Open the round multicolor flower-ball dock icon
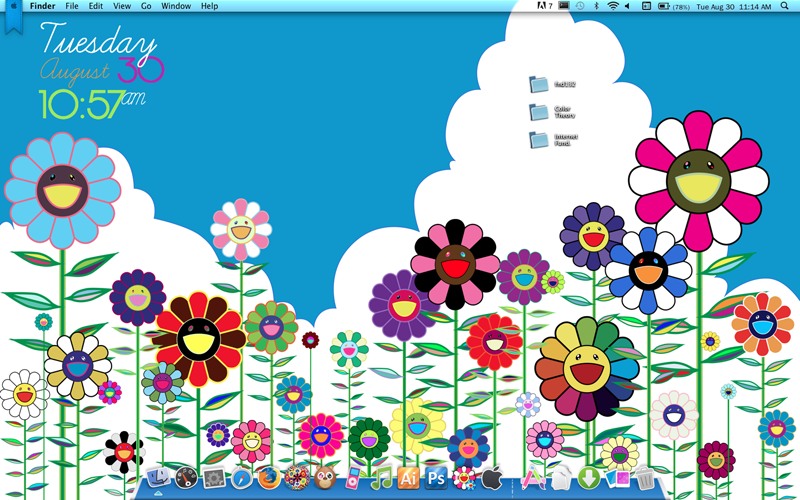The width and height of the screenshot is (800, 500). tap(297, 478)
